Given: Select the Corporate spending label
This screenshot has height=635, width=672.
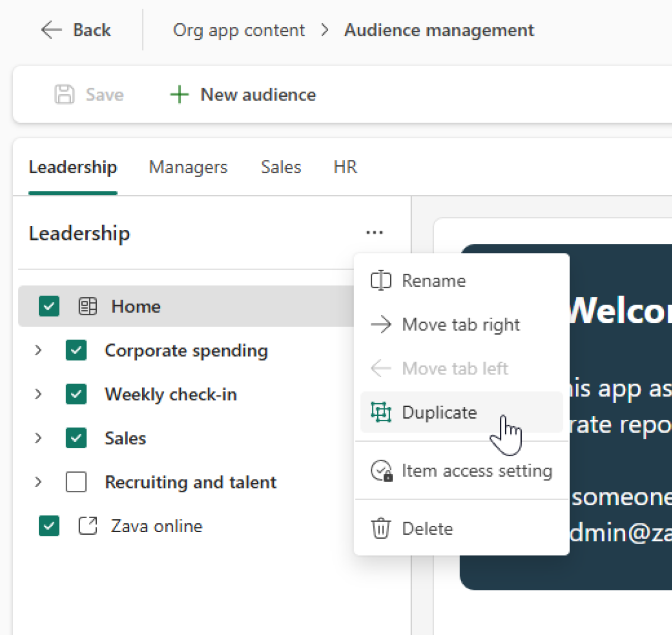Looking at the screenshot, I should [x=186, y=350].
